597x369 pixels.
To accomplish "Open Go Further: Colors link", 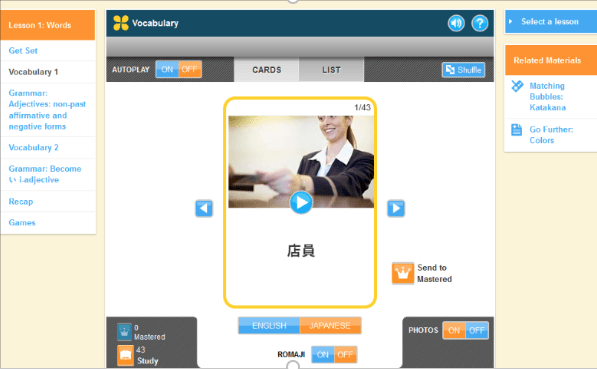I will tap(551, 135).
